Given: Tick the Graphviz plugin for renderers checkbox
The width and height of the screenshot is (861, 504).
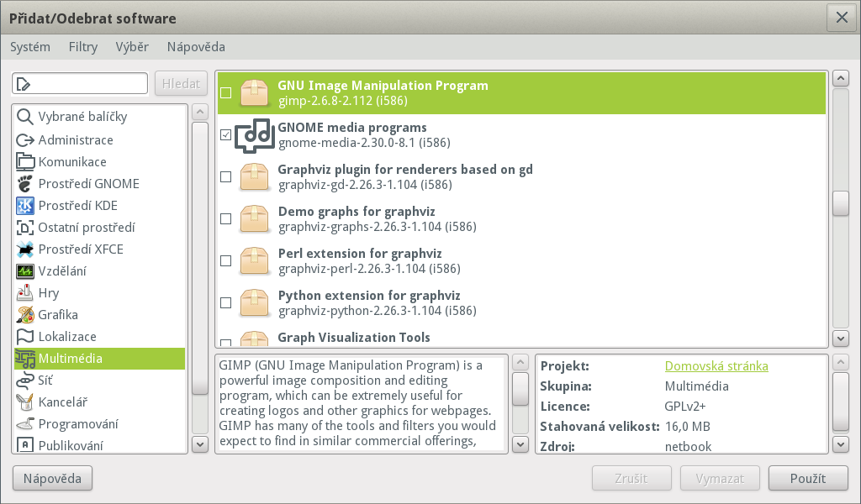Looking at the screenshot, I should tap(225, 176).
